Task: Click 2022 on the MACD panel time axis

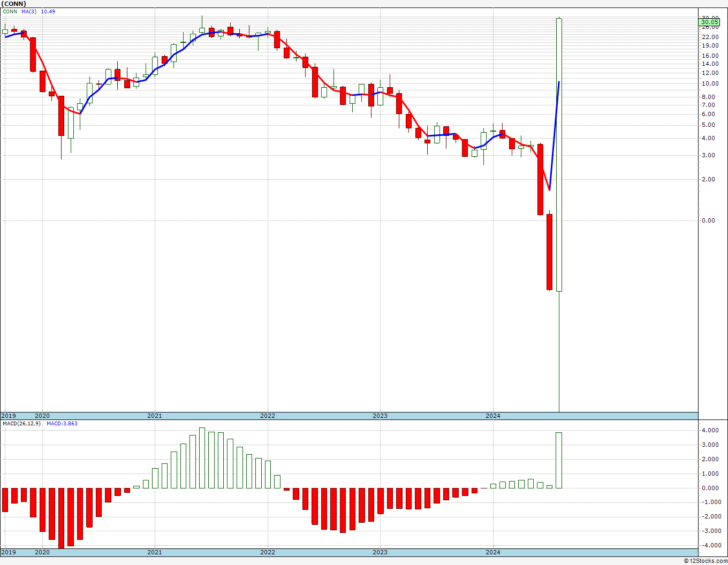Action: tap(268, 552)
